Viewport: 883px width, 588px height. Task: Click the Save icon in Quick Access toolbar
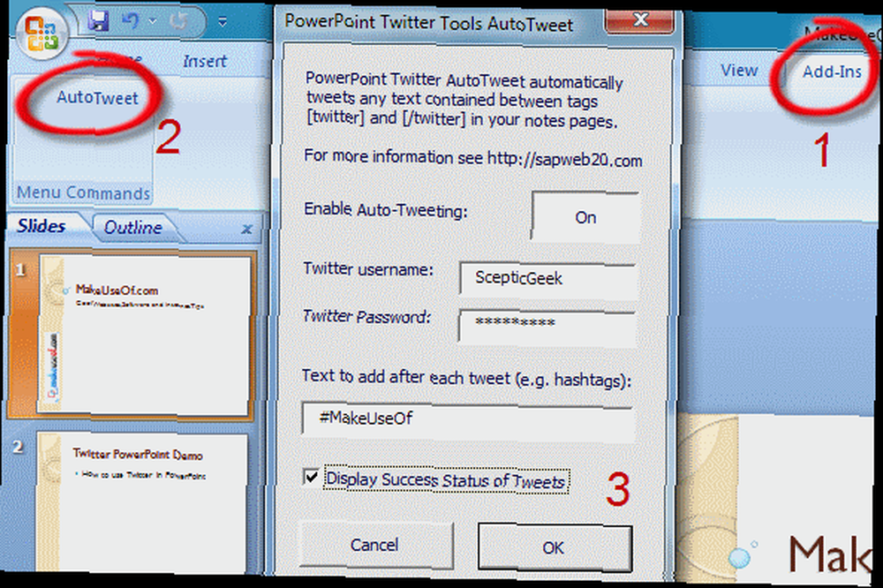(x=99, y=21)
